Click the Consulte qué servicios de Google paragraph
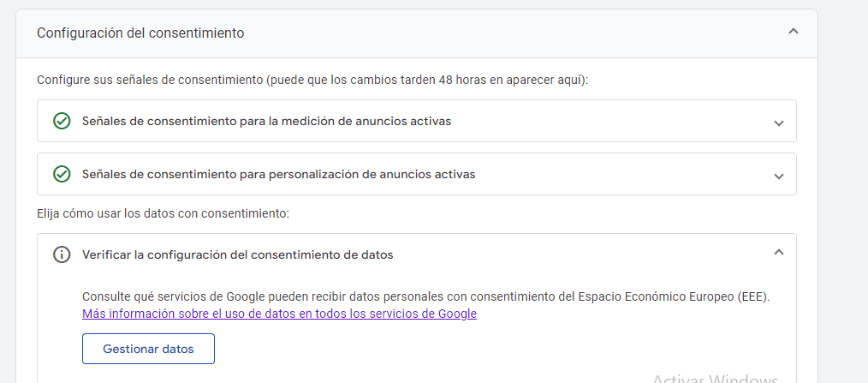The height and width of the screenshot is (383, 868). (x=426, y=296)
